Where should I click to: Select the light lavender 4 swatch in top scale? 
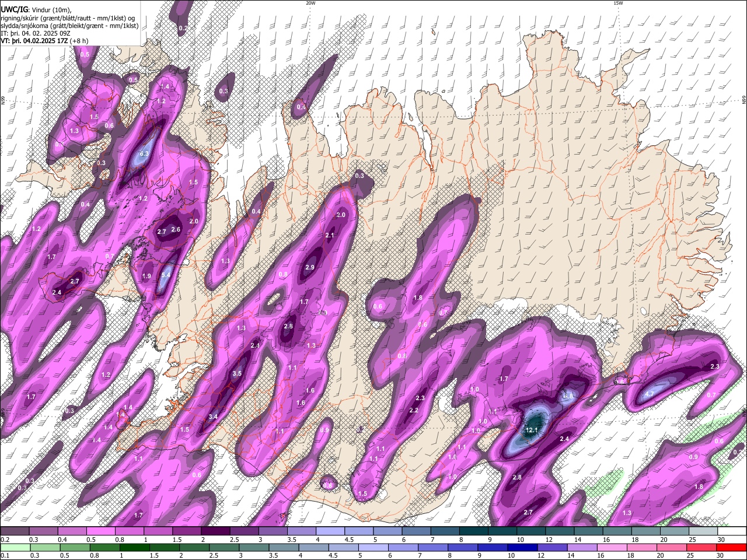330,531
